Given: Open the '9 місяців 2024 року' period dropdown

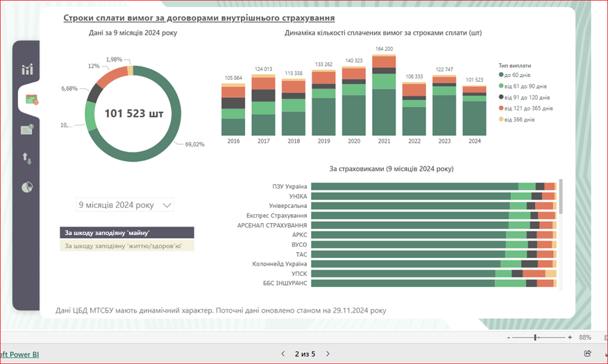Looking at the screenshot, I should pyautogui.click(x=125, y=205).
